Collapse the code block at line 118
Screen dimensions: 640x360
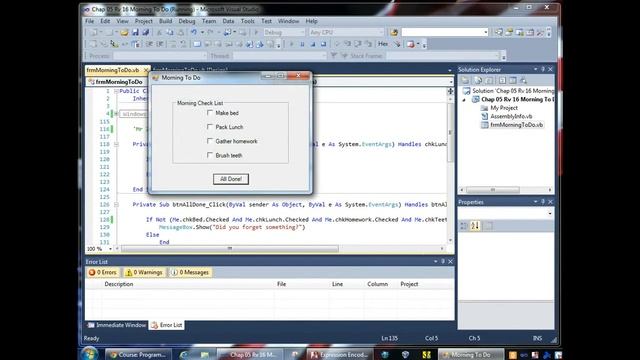click(116, 144)
